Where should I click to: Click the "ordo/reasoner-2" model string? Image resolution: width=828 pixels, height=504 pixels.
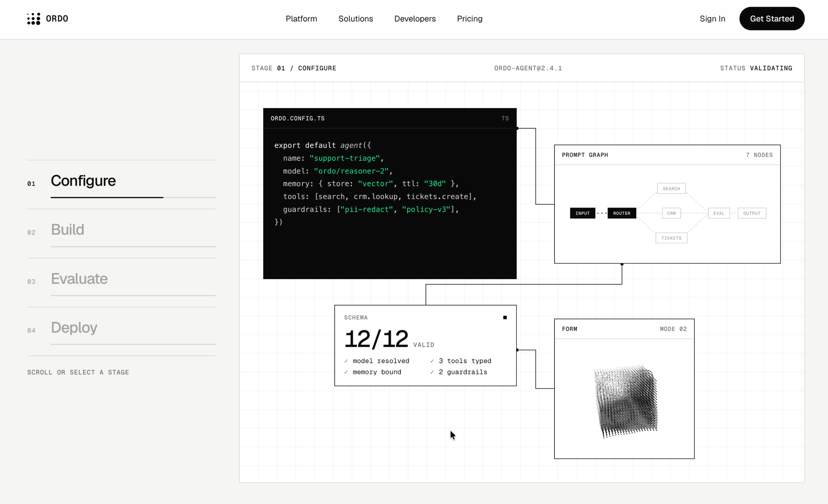[x=351, y=171]
